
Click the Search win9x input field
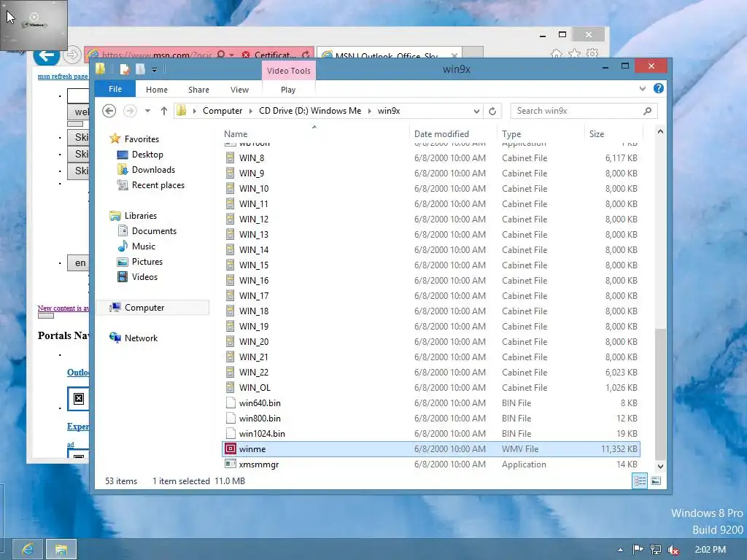[576, 111]
